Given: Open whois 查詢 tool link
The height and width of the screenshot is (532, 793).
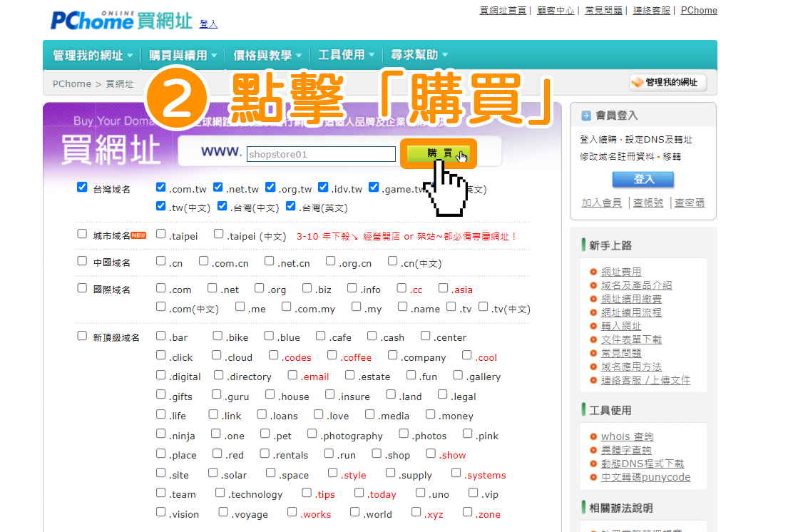Looking at the screenshot, I should (x=627, y=436).
